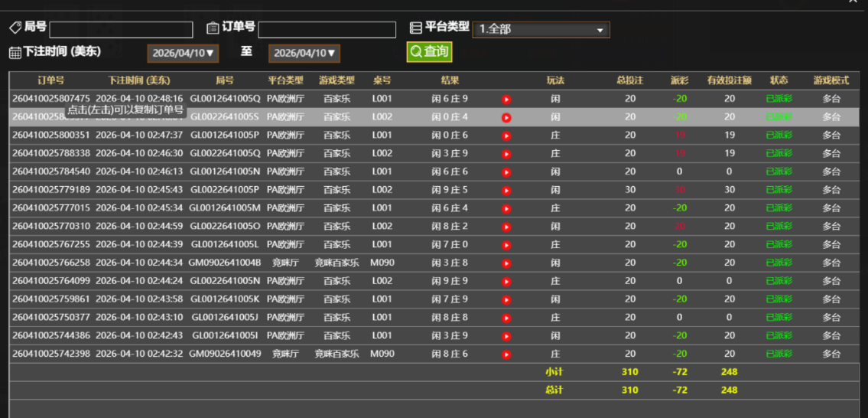Play video replay for order 260410025759861
The width and height of the screenshot is (868, 418).
pyautogui.click(x=506, y=300)
